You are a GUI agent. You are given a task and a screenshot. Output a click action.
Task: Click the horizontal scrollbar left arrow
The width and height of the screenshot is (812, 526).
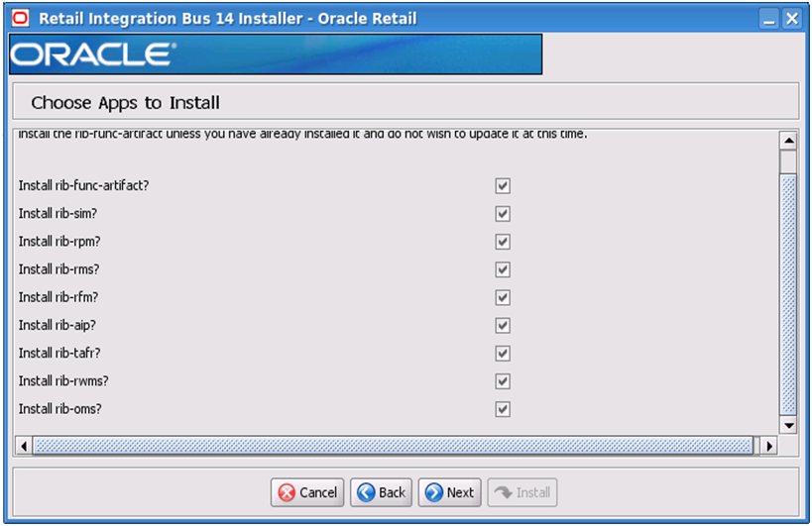coord(24,446)
